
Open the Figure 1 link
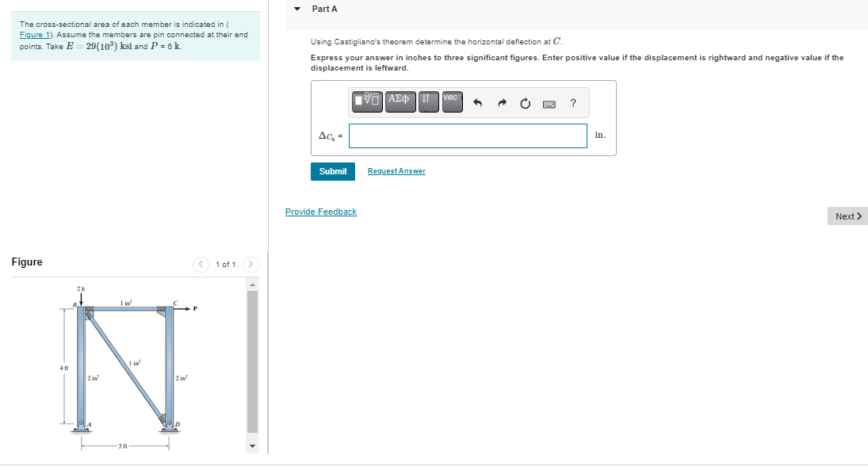coord(35,34)
